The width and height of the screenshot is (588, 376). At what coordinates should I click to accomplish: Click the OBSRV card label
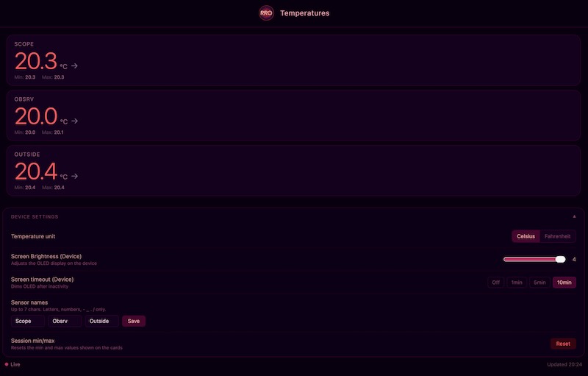click(x=24, y=99)
